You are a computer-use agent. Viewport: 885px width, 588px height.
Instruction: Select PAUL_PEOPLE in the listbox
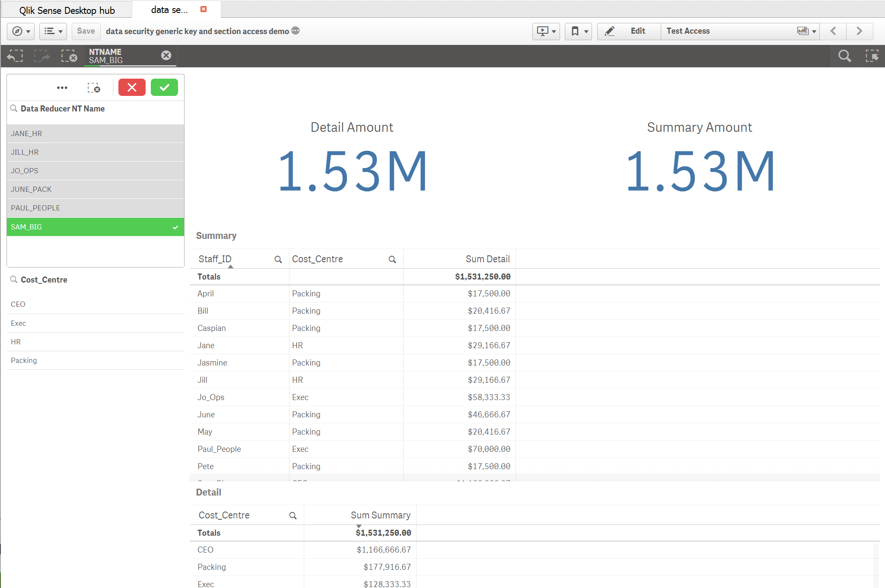pyautogui.click(x=96, y=208)
